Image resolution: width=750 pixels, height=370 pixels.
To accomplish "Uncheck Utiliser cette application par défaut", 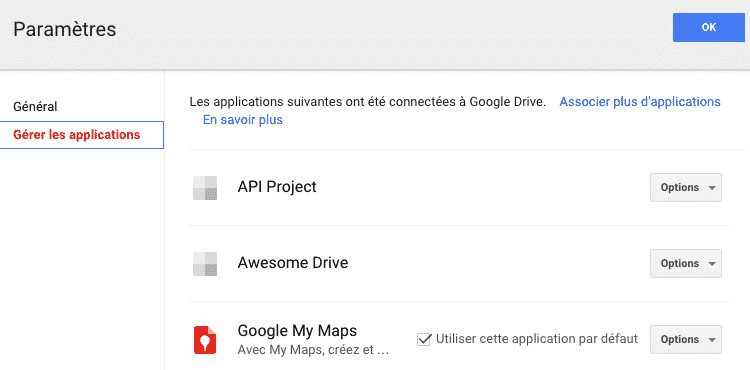I will (423, 339).
